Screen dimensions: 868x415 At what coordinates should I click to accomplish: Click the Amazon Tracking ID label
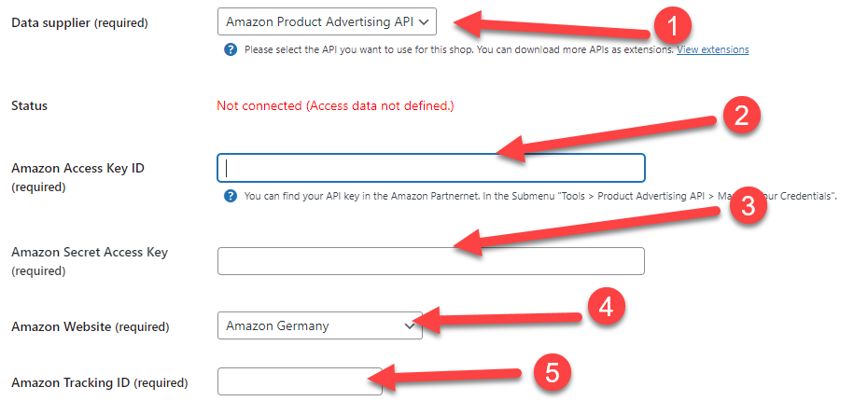click(100, 382)
